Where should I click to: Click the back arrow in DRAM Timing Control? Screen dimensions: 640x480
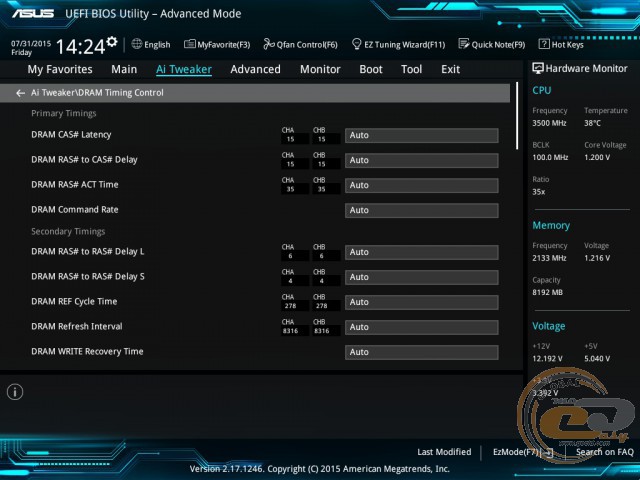pos(20,93)
